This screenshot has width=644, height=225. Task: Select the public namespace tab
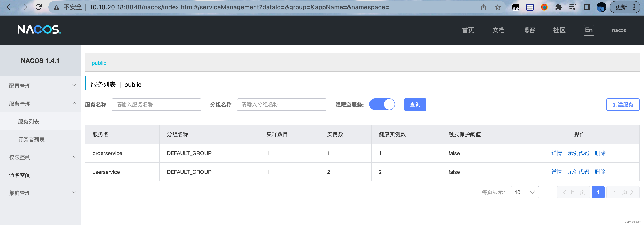[x=99, y=63]
